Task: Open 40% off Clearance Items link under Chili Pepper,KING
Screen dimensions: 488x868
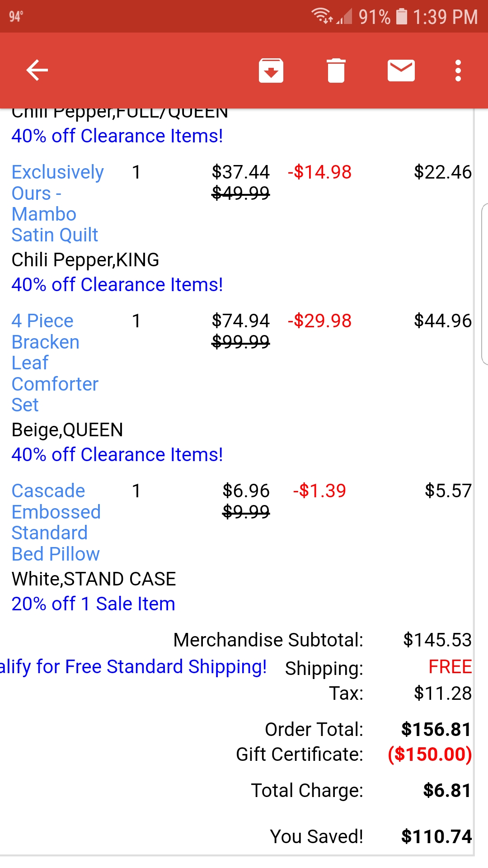Action: pos(117,285)
